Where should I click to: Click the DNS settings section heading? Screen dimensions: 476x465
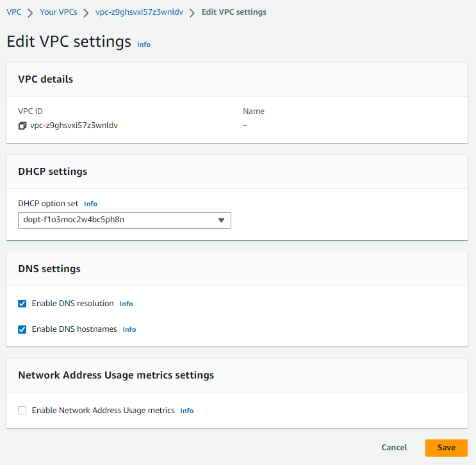49,269
